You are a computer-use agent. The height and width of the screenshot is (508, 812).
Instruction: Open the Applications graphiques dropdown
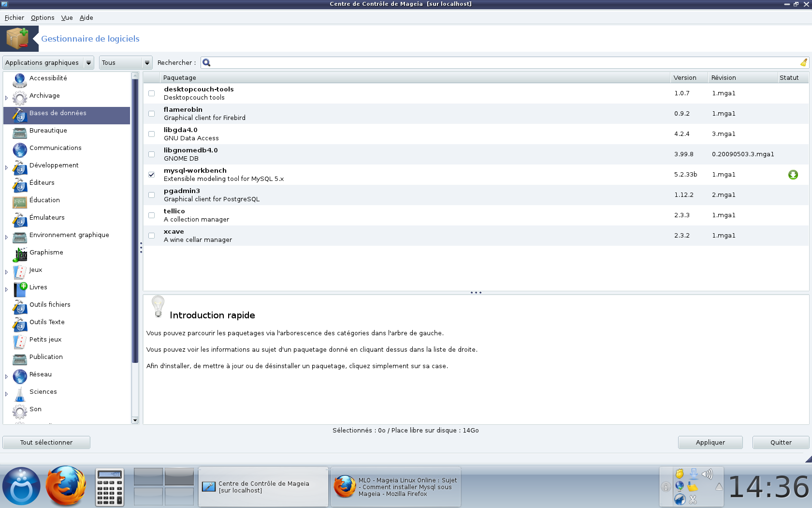pos(48,63)
